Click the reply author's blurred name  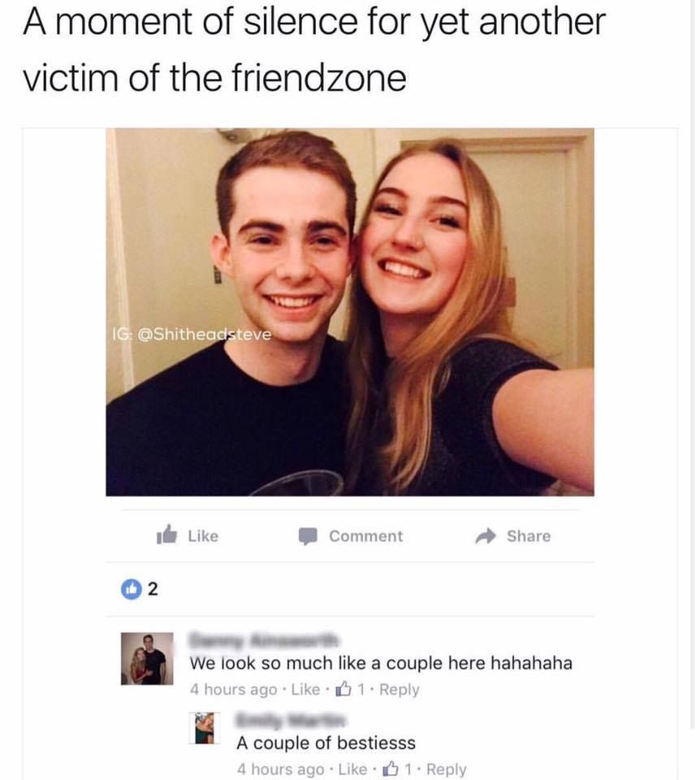point(291,720)
